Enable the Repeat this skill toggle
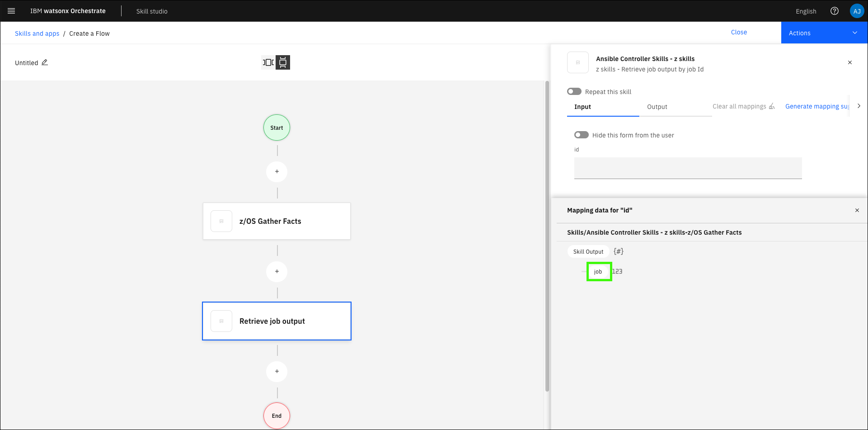Screen dimensions: 868x430 click(x=574, y=92)
